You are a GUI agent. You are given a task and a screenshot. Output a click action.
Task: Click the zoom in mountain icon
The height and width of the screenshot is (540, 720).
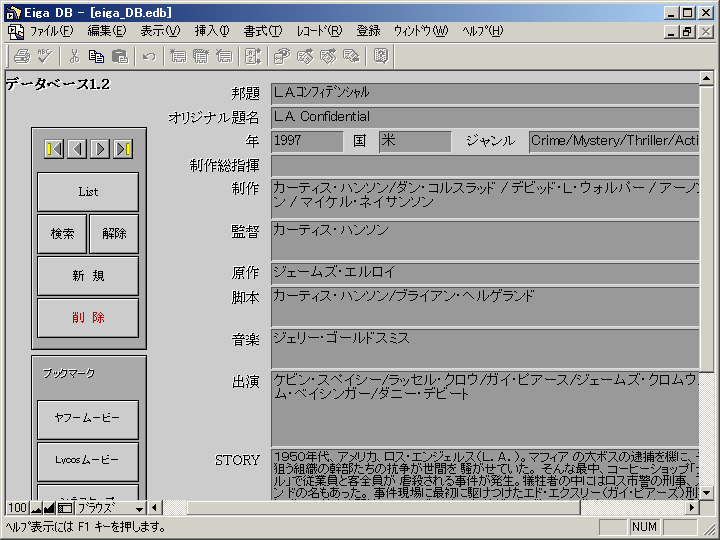pos(50,508)
